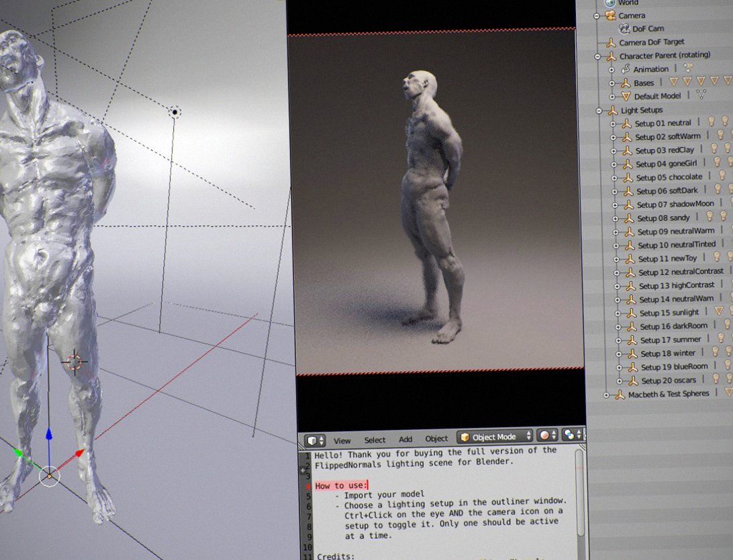This screenshot has height=560, width=733.
Task: Click the empty icon of Setup 12 neutralContrast
Action: click(630, 272)
